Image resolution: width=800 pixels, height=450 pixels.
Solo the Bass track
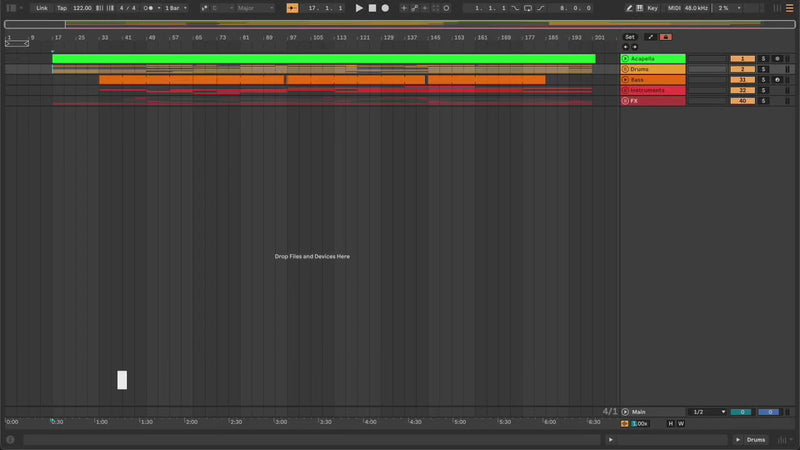[x=762, y=80]
